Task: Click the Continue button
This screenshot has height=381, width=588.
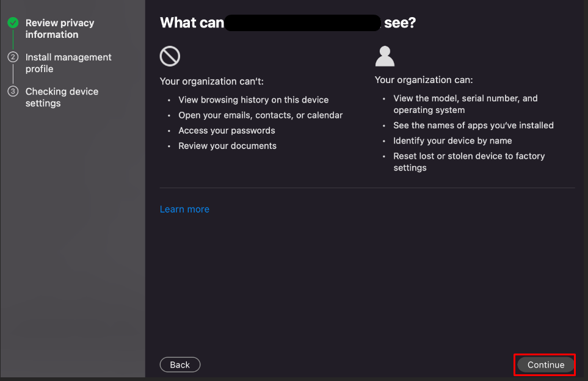Action: coord(546,365)
